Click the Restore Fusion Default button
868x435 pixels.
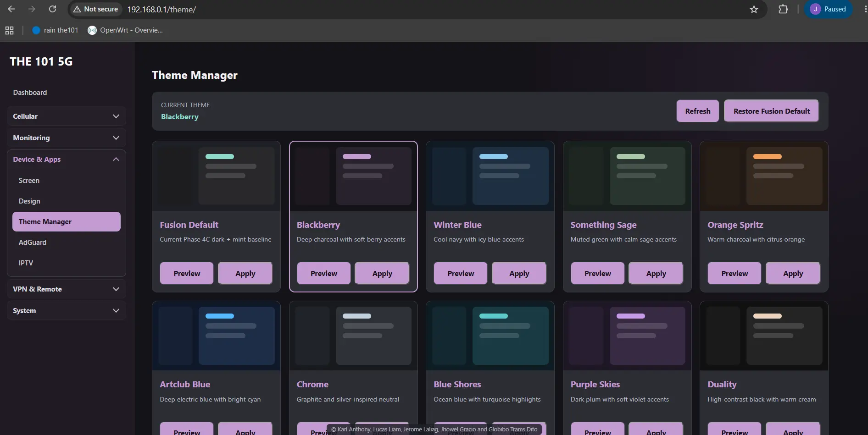772,111
